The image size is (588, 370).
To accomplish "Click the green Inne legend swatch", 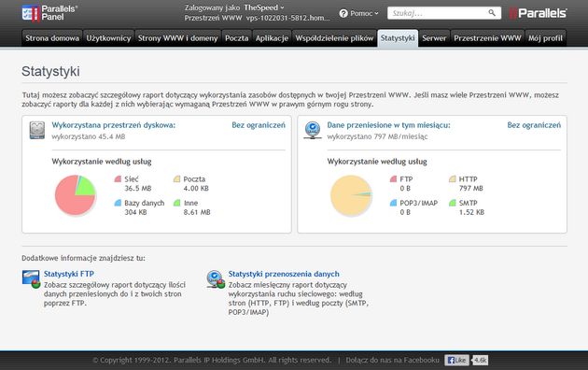I will click(x=176, y=203).
